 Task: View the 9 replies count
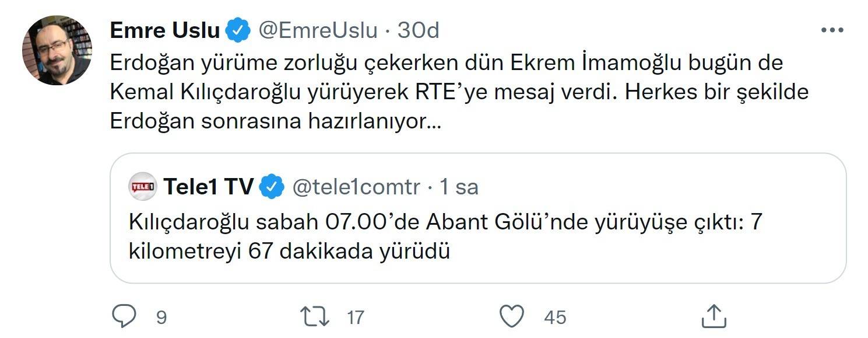pyautogui.click(x=161, y=317)
